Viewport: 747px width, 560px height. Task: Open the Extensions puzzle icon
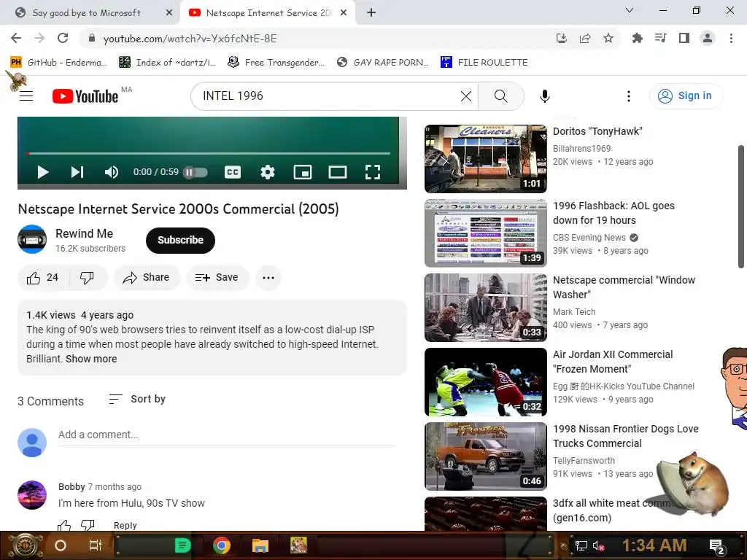tap(637, 38)
